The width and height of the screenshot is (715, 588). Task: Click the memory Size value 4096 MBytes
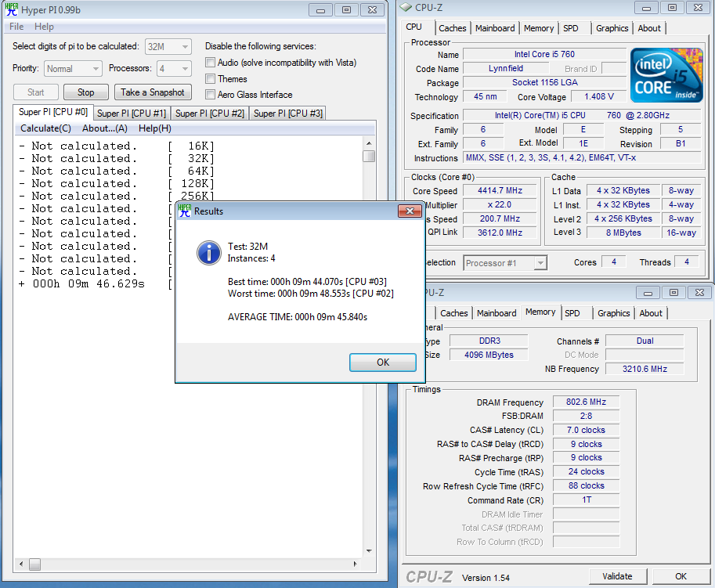(489, 355)
